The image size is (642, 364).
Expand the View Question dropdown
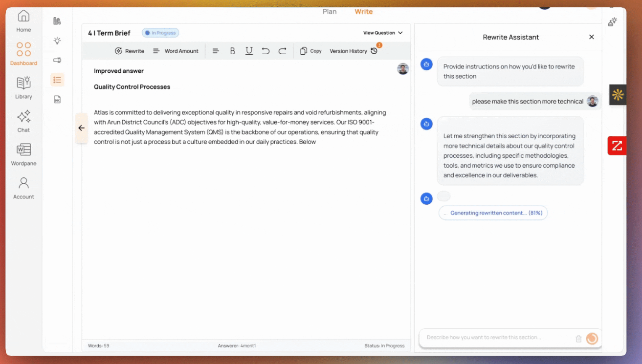coord(383,33)
